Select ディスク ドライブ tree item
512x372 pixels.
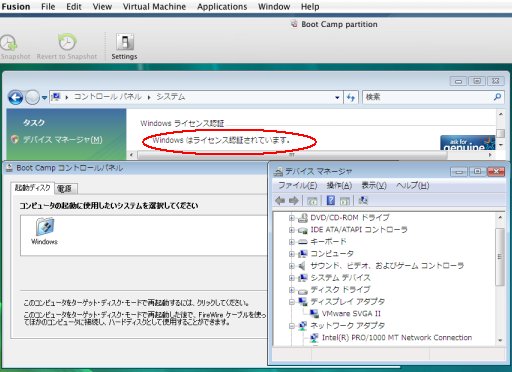(x=340, y=290)
